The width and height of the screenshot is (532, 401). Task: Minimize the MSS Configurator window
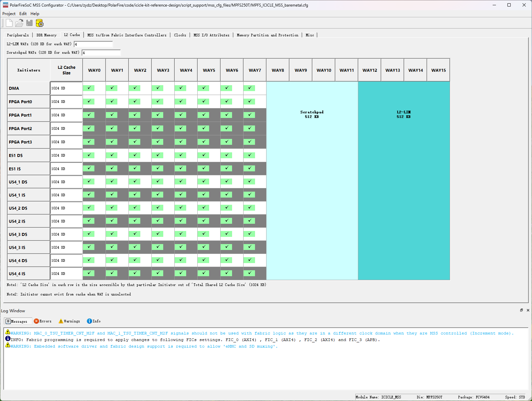pyautogui.click(x=494, y=5)
